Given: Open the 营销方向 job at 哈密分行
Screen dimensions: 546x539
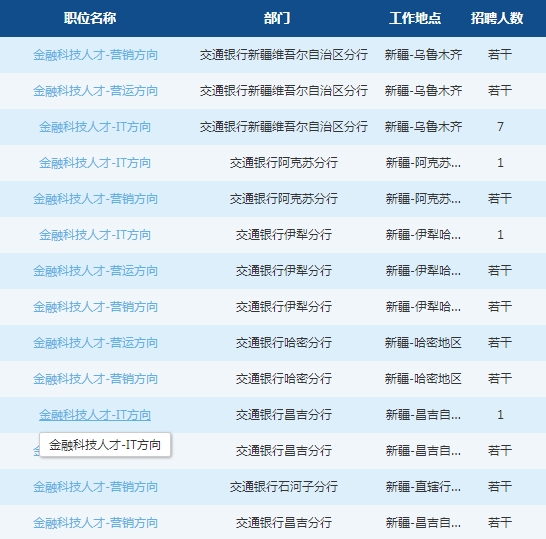Looking at the screenshot, I should click(95, 379).
